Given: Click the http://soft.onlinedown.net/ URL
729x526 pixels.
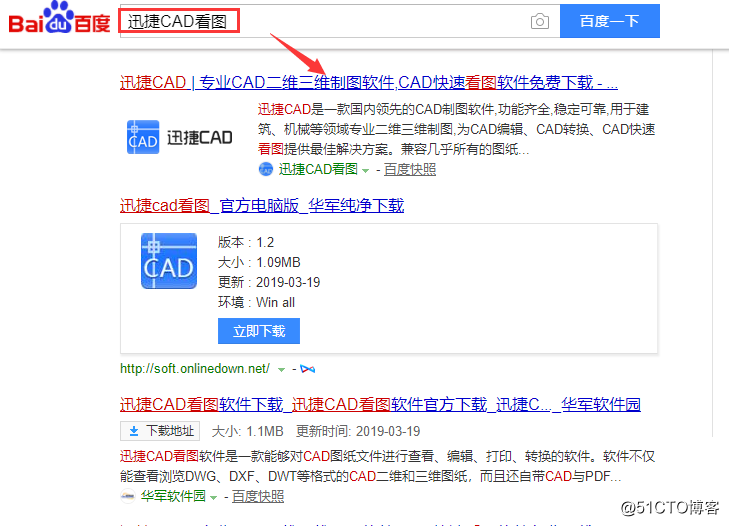Looking at the screenshot, I should click(x=195, y=369).
